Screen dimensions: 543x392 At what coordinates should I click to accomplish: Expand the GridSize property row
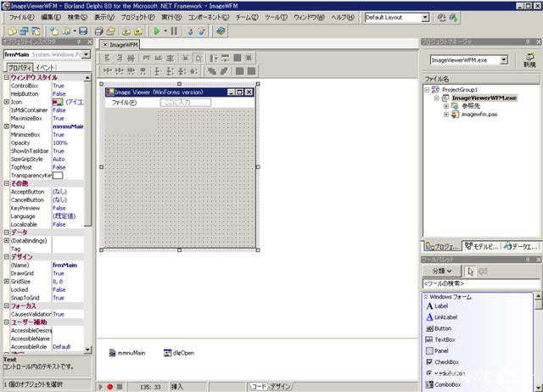click(x=6, y=281)
